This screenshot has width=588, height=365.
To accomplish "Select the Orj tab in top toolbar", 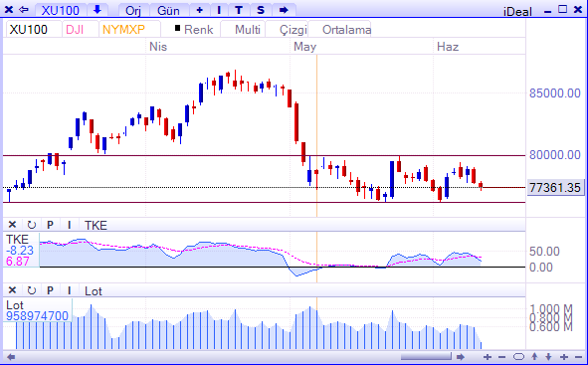I will 133,10.
